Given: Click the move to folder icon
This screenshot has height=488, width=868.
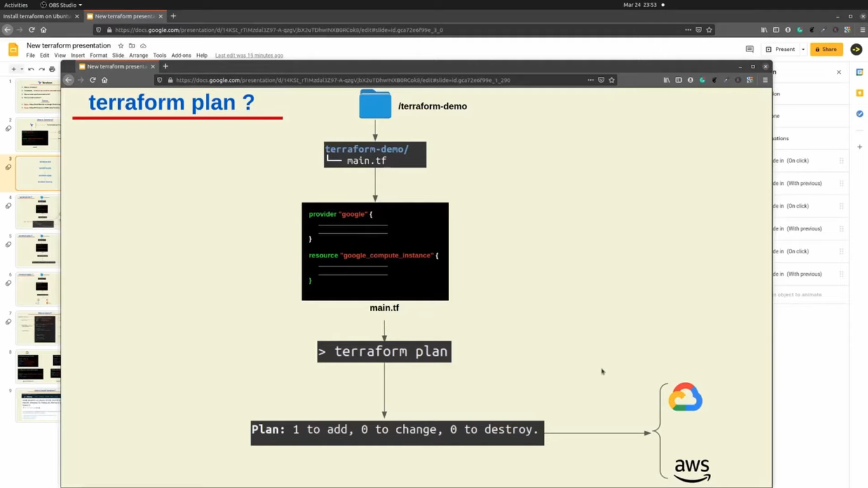Looking at the screenshot, I should pyautogui.click(x=132, y=46).
